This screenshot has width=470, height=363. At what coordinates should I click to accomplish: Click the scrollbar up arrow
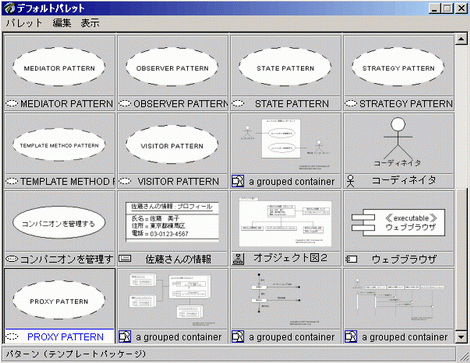pos(461,39)
